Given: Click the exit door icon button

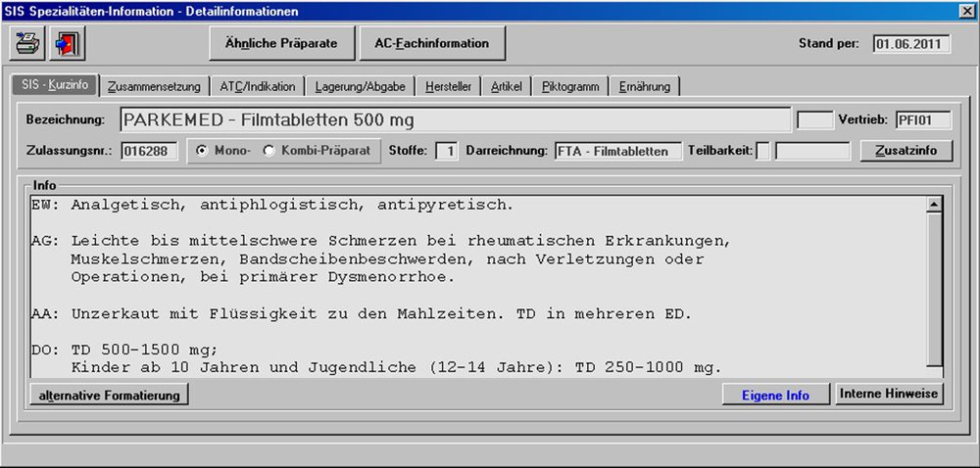Looking at the screenshot, I should (x=67, y=43).
